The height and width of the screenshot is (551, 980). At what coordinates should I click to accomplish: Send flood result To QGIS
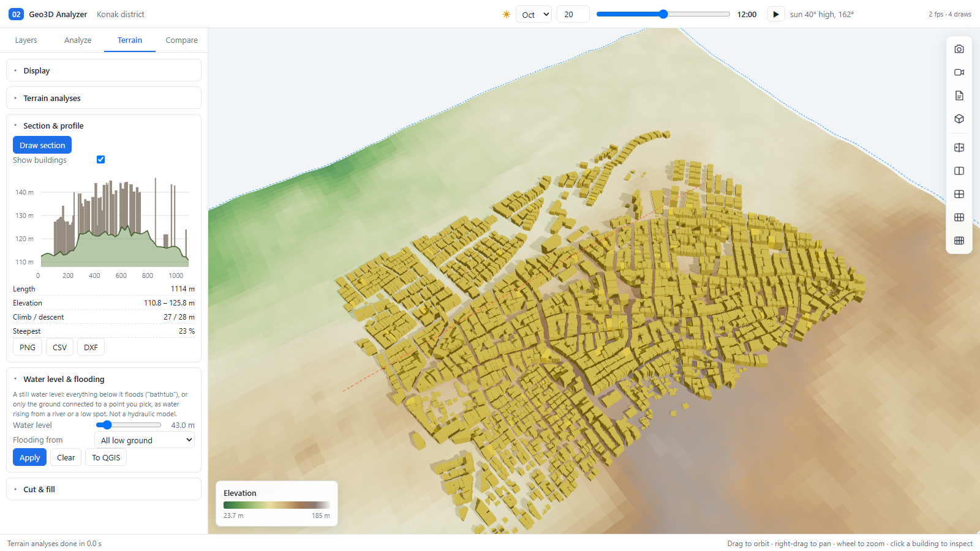106,457
